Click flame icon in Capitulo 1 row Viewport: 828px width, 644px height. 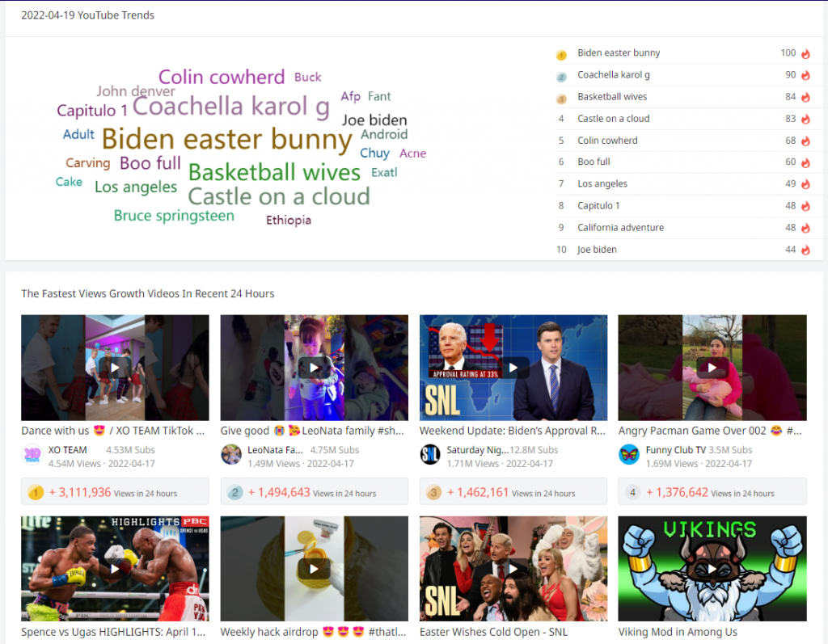tap(805, 206)
